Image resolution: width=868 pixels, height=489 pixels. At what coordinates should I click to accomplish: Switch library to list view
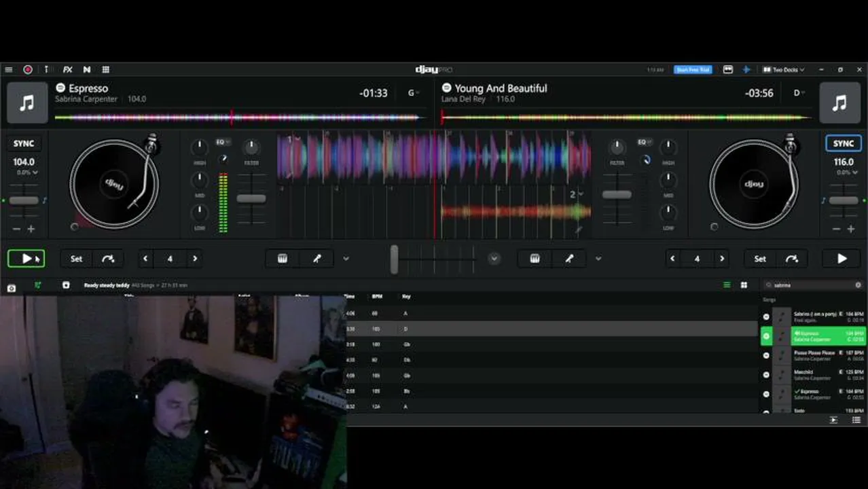pyautogui.click(x=727, y=285)
